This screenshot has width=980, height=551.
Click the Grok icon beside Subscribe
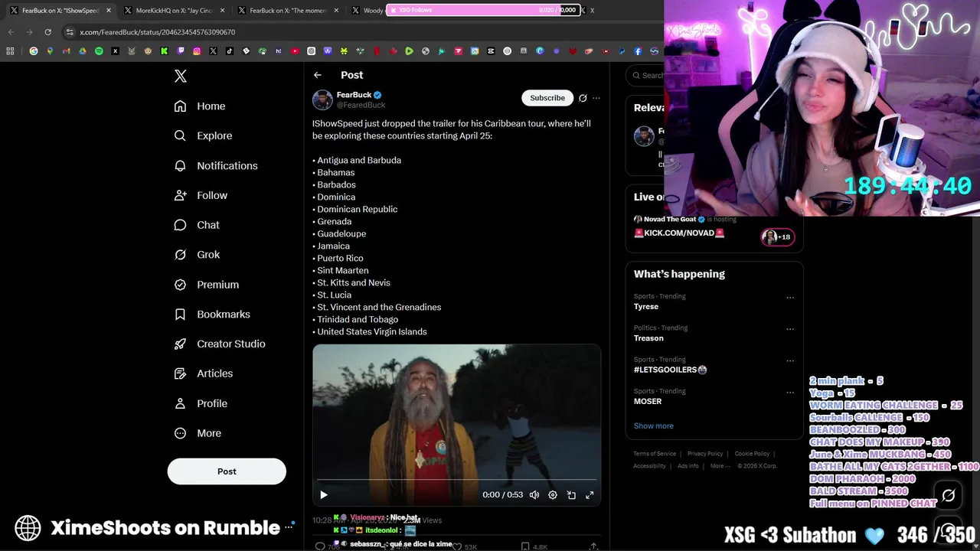click(583, 98)
